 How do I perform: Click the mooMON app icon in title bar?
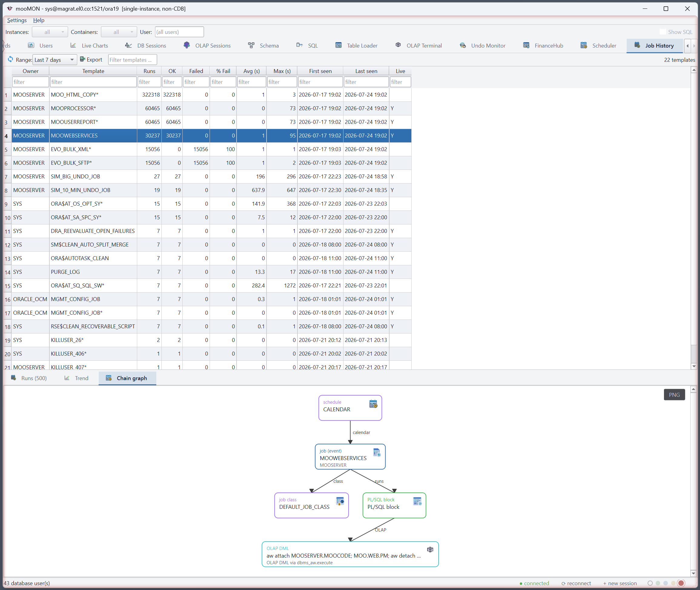pos(10,8)
